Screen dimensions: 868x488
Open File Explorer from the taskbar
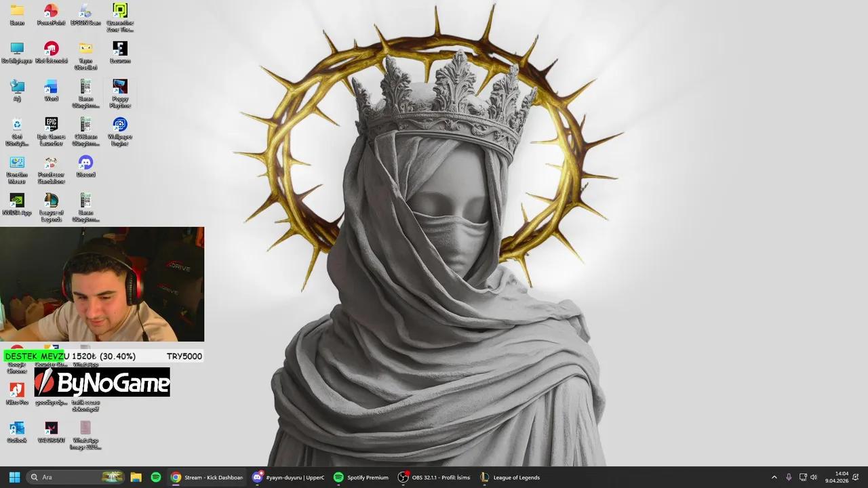[136, 477]
